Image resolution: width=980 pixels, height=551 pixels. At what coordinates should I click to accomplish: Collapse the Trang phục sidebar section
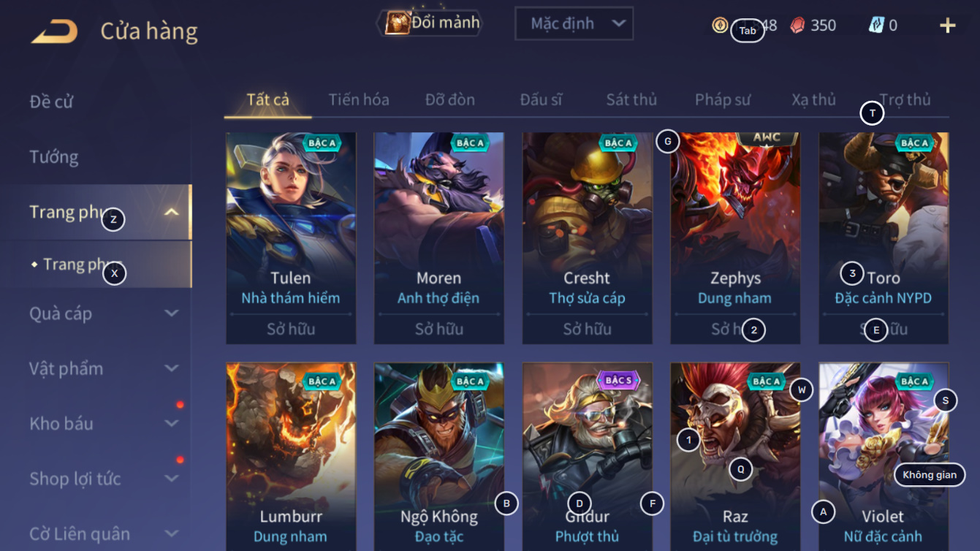[x=172, y=213]
